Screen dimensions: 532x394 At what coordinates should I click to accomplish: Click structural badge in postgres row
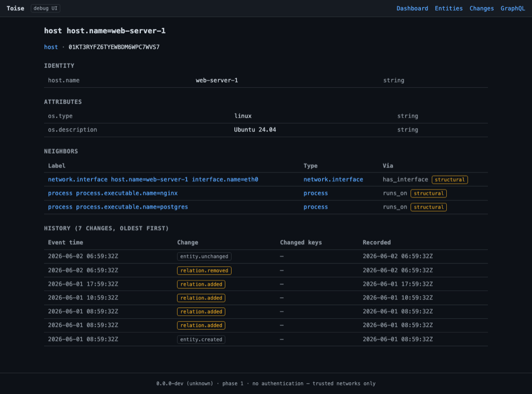tap(429, 207)
